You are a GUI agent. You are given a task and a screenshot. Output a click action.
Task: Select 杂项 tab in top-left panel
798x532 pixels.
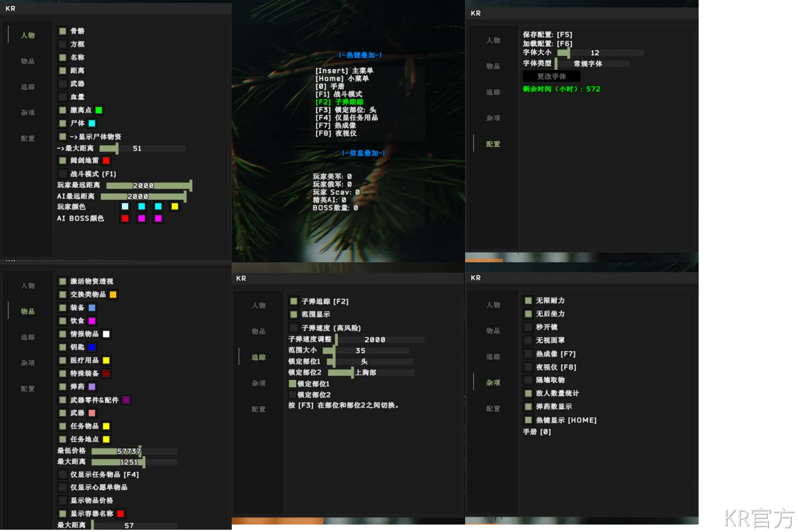pyautogui.click(x=28, y=113)
